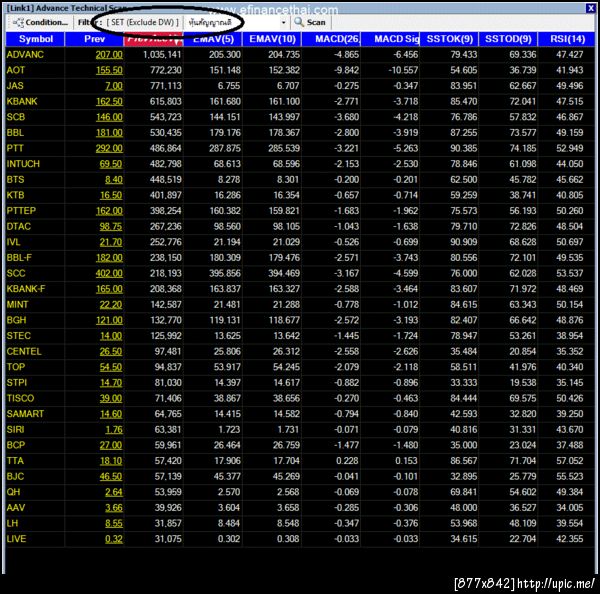Select the SAMART symbol
The height and width of the screenshot is (594, 600).
25,414
